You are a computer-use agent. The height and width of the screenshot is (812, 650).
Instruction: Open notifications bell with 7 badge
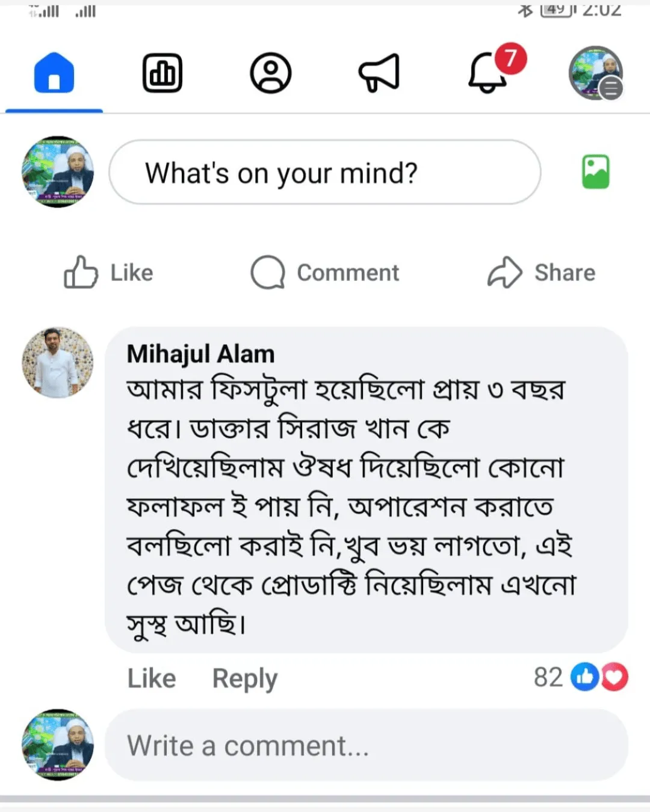click(x=489, y=72)
